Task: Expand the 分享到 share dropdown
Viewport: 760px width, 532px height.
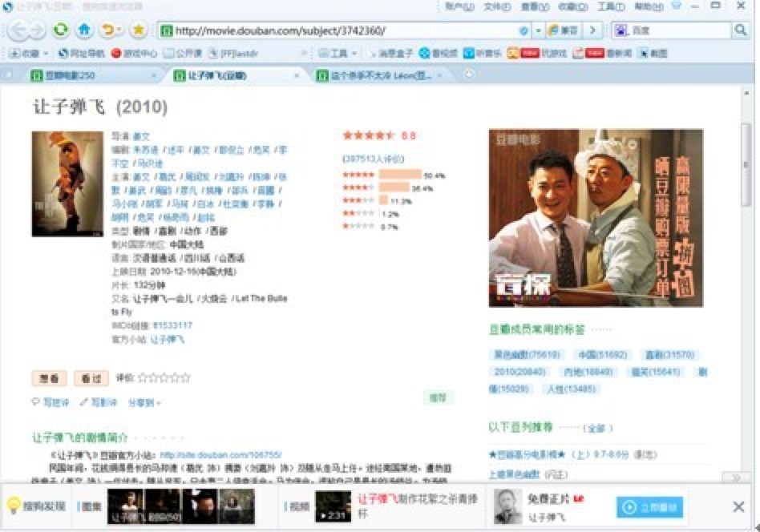Action: click(x=144, y=403)
